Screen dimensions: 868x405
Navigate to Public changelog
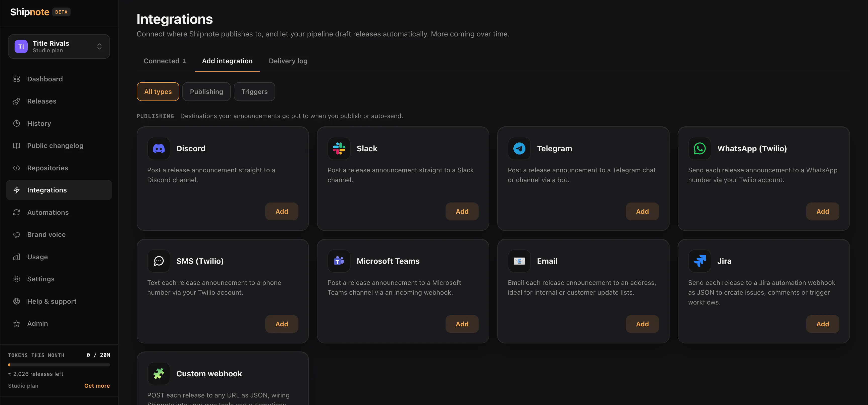click(59, 145)
